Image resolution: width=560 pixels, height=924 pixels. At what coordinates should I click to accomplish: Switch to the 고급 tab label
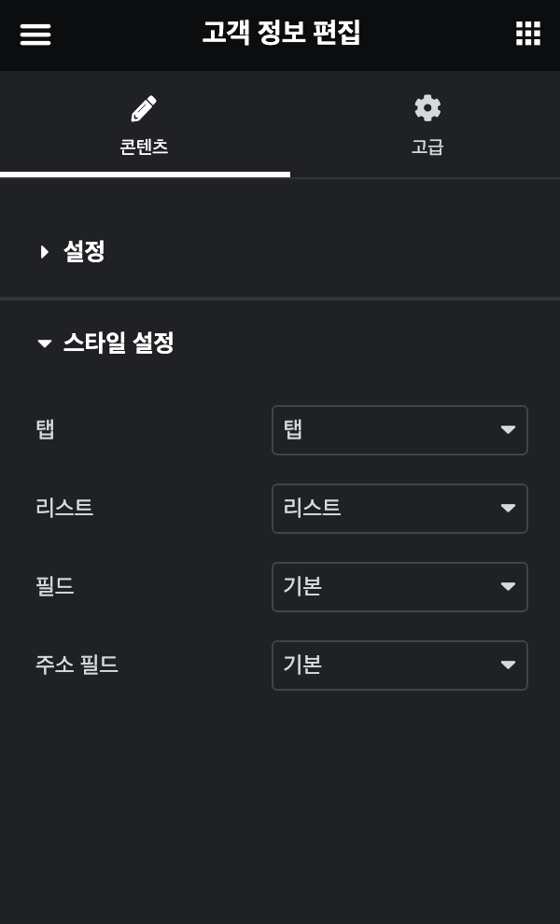[x=427, y=147]
